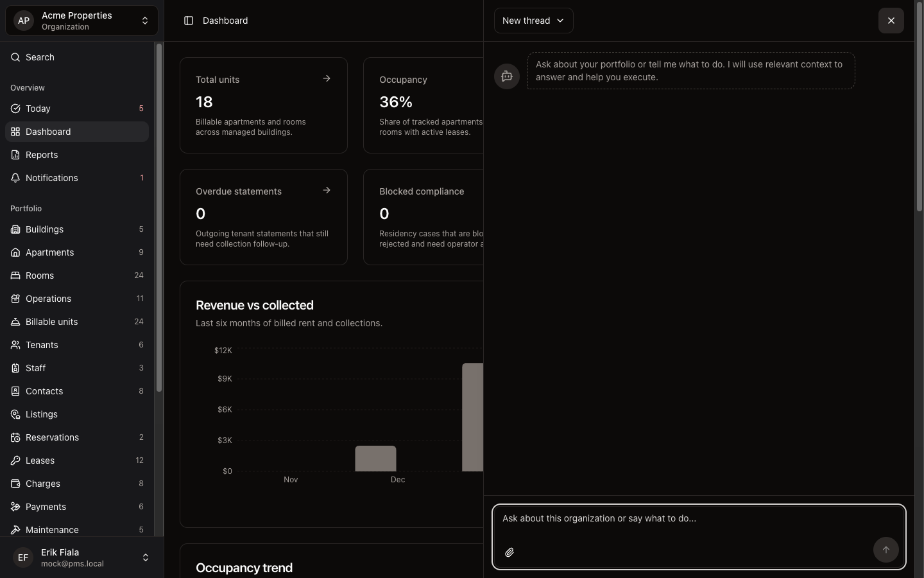Click the Notifications bell icon
The width and height of the screenshot is (924, 578).
(x=15, y=178)
